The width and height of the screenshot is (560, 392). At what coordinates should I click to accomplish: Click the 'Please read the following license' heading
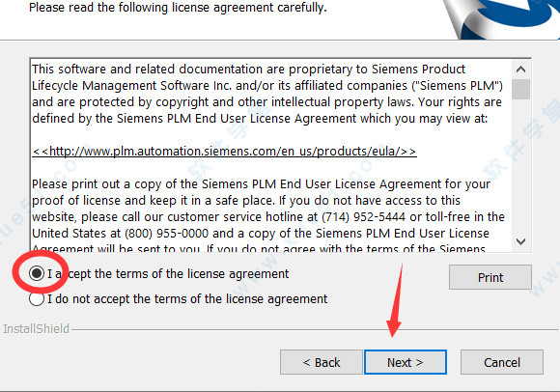178,7
